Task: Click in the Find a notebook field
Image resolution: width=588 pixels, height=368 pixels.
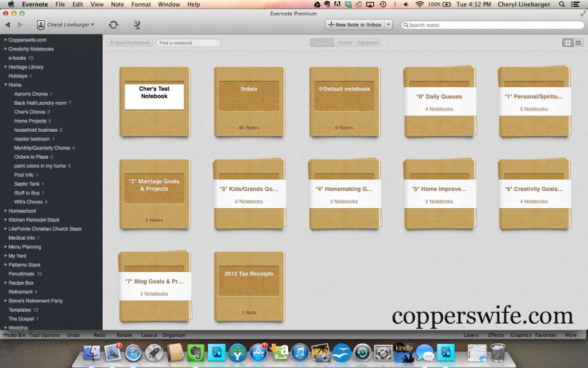Action: [x=188, y=43]
